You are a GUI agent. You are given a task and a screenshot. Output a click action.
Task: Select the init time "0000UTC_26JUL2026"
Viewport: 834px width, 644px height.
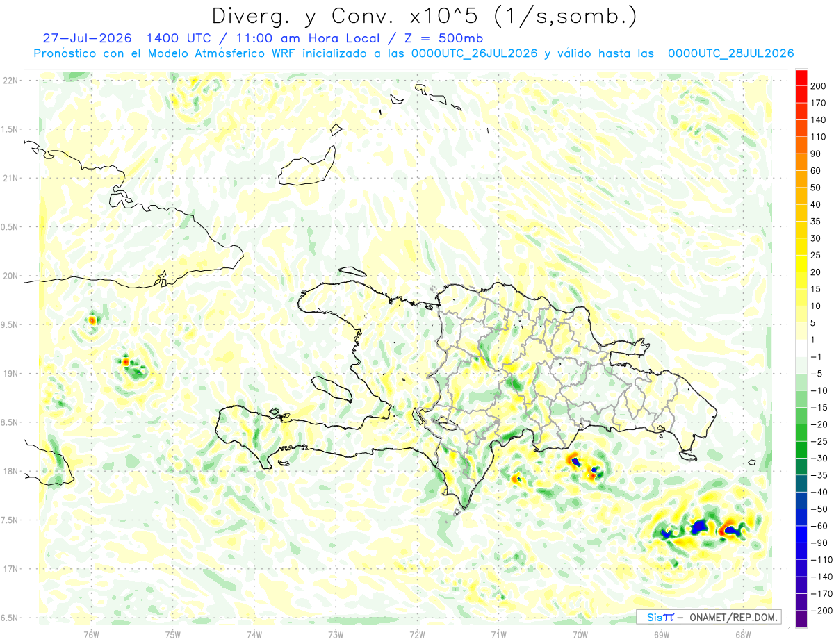pyautogui.click(x=474, y=53)
